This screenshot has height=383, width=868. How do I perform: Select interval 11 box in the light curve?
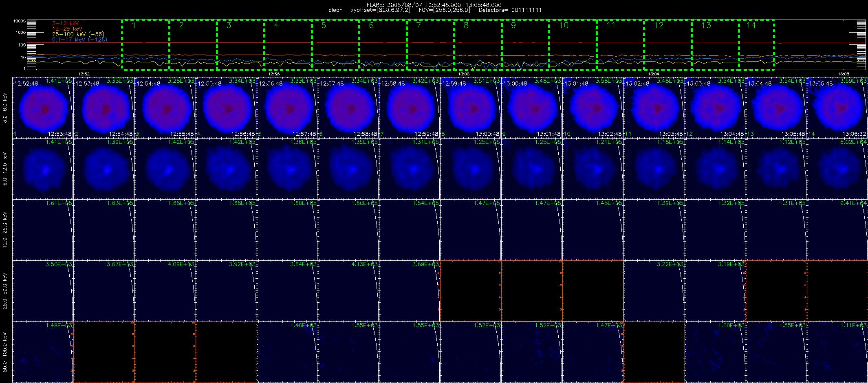(620, 45)
